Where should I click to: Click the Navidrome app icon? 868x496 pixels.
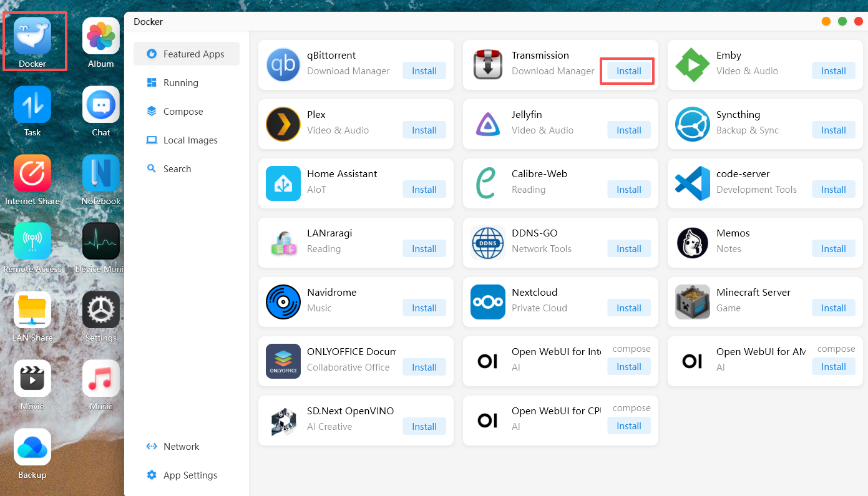(x=283, y=302)
